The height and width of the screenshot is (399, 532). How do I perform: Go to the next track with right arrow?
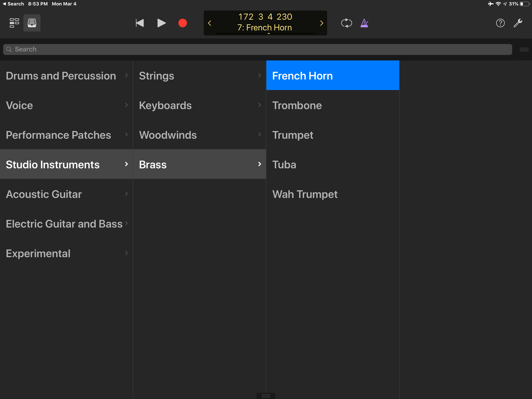(x=321, y=23)
